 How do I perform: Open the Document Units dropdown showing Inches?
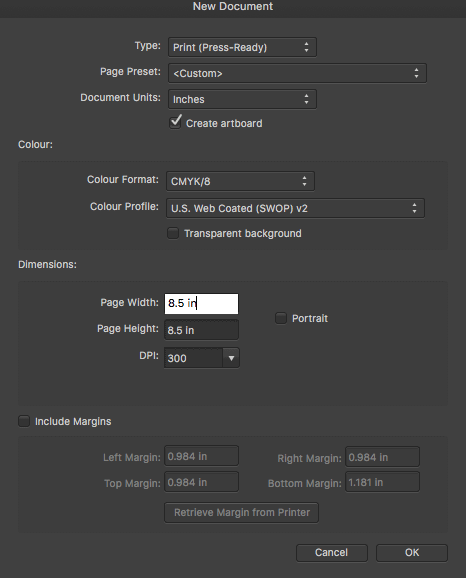pos(242,99)
